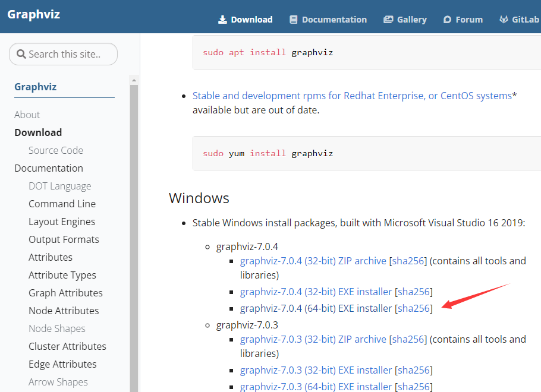Open Attribute Types in the sidebar

[x=62, y=275]
